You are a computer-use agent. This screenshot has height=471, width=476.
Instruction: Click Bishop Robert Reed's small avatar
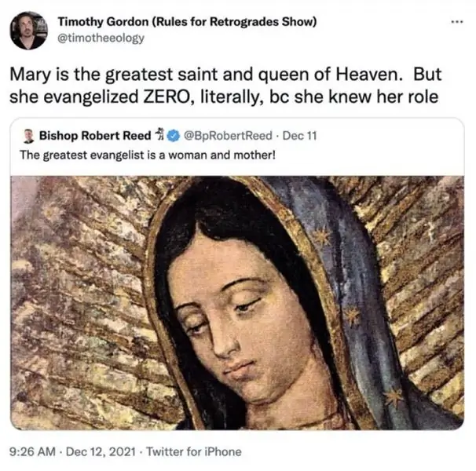[29, 135]
